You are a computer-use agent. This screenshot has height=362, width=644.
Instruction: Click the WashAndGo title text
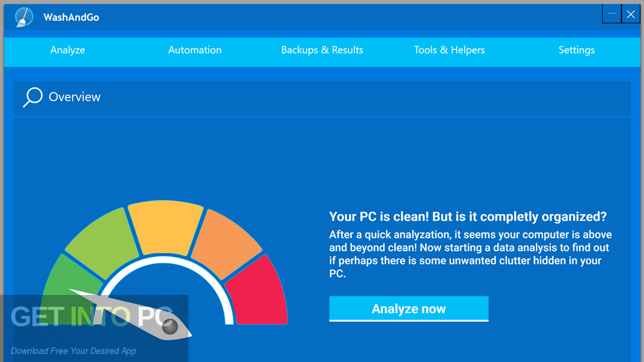pos(71,17)
